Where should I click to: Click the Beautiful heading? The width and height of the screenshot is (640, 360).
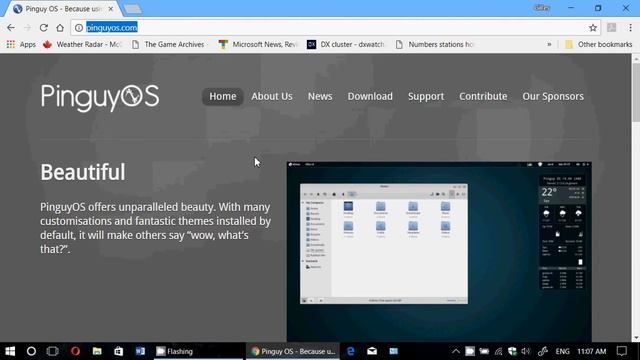tap(83, 172)
